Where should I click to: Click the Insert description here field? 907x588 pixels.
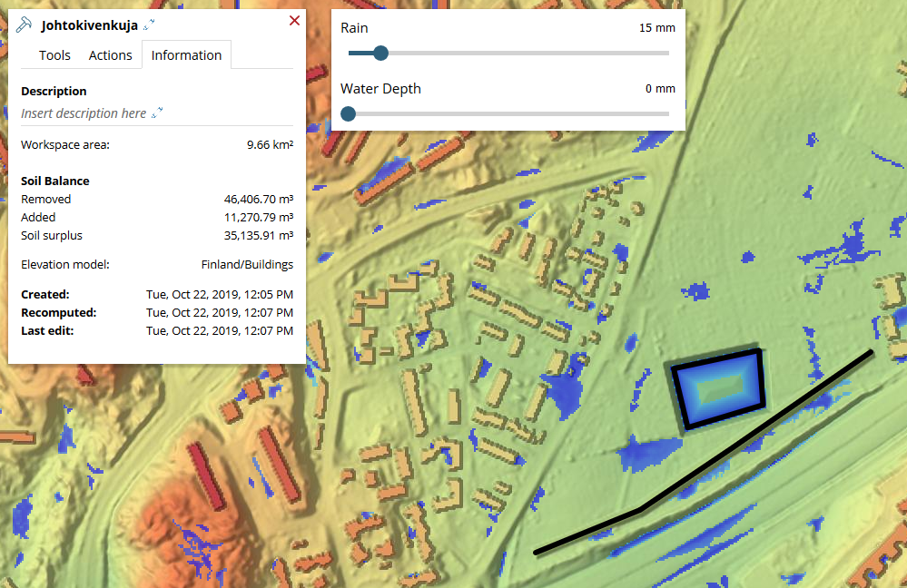(x=84, y=113)
